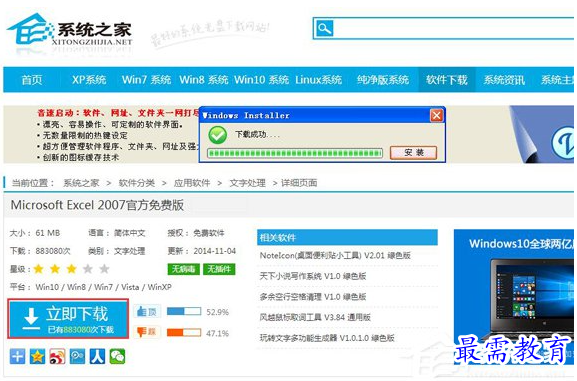Click the 61 MB size value
This screenshot has width=577, height=381.
click(47, 233)
